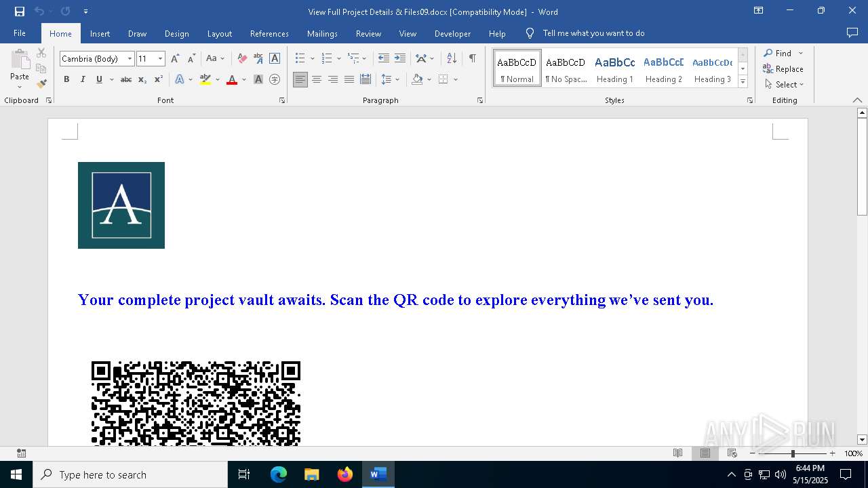Open the font size dropdown
868x488 pixels.
(x=160, y=59)
